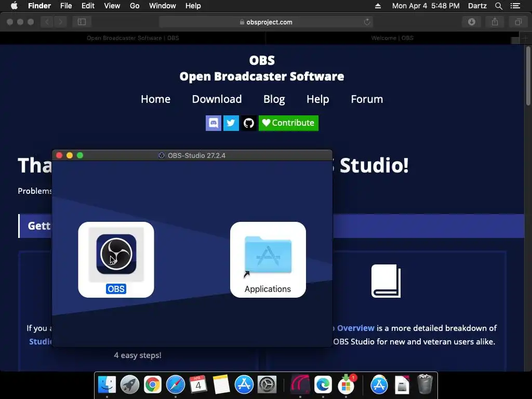Close the OBS-Studio installer window
The image size is (532, 399).
click(x=59, y=155)
